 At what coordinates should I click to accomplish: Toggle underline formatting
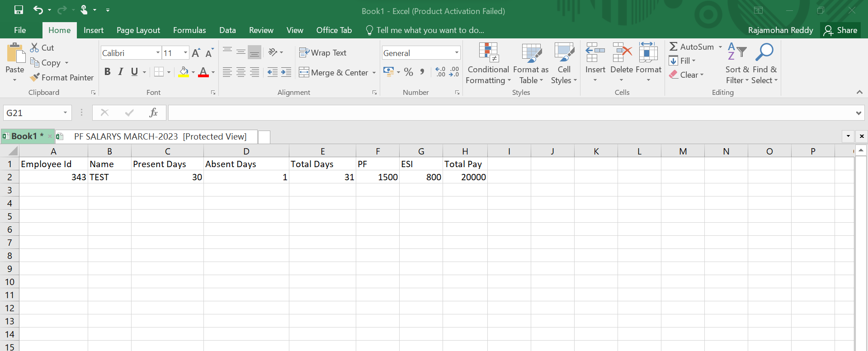coord(134,72)
